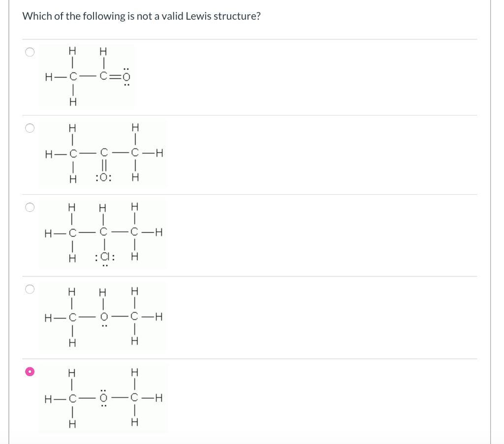Select the radio for the chlorine-containing structure
504x444 pixels.
click(x=30, y=207)
